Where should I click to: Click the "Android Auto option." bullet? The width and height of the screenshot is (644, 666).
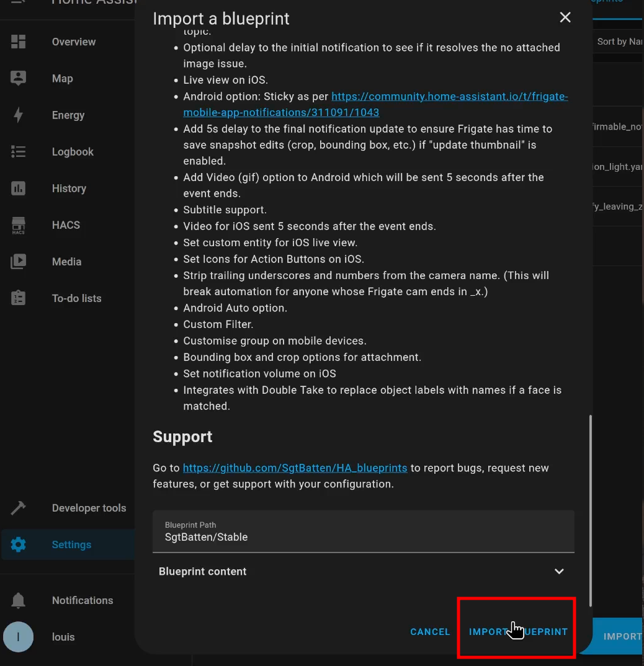pyautogui.click(x=235, y=308)
